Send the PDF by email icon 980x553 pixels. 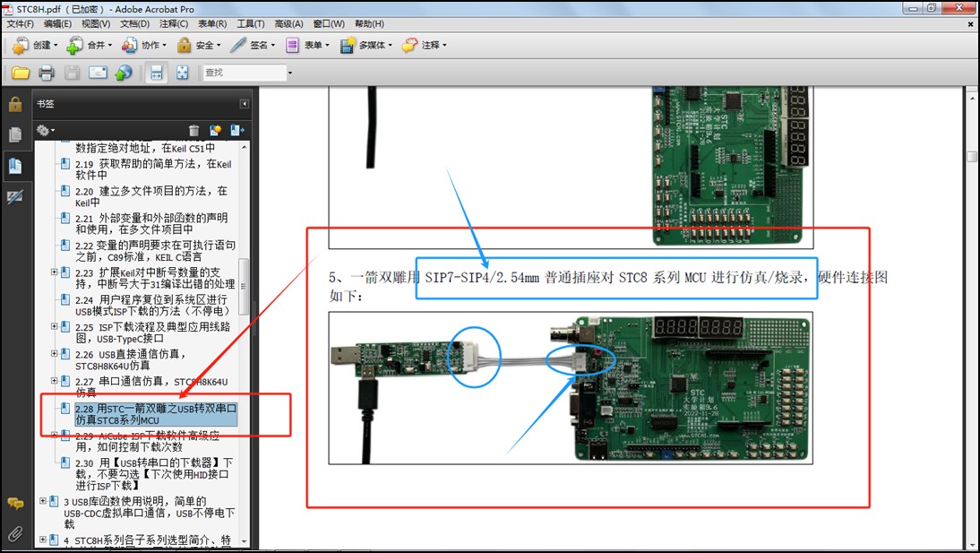98,73
